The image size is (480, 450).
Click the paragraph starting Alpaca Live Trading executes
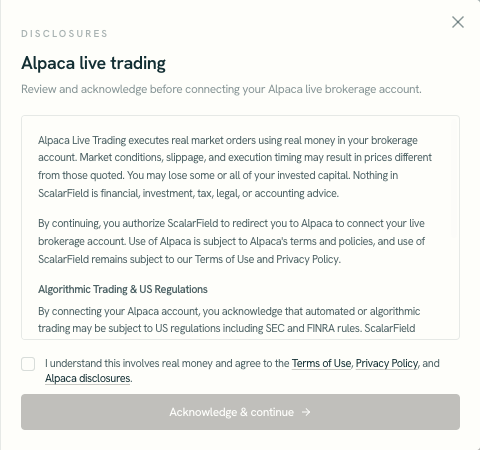(235, 167)
